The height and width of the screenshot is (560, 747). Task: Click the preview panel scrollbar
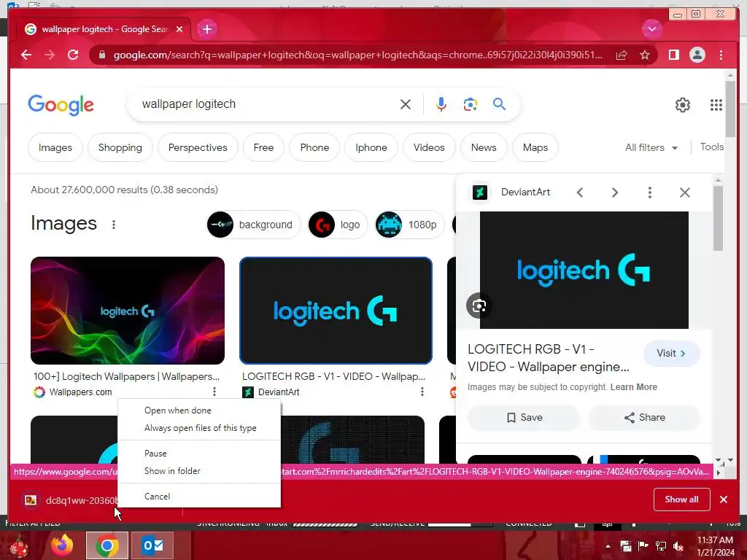[x=718, y=218]
